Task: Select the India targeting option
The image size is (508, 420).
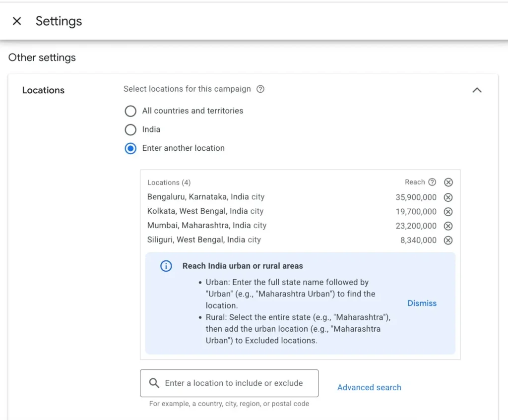Action: [130, 129]
